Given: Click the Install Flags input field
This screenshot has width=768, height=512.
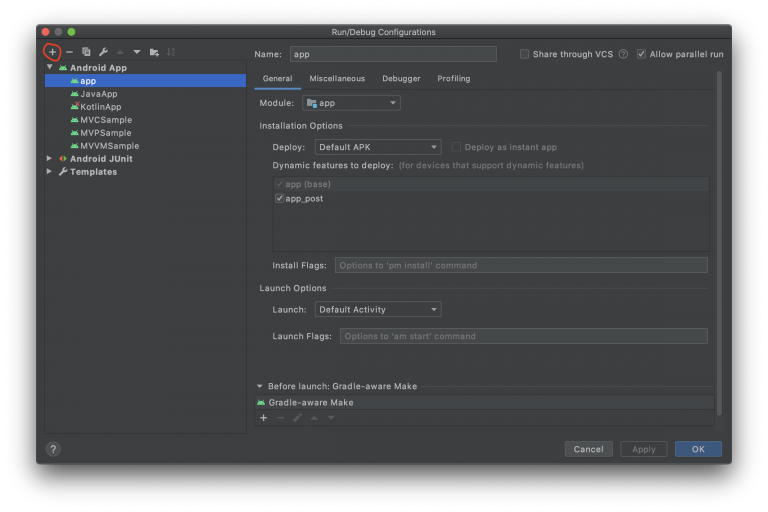Looking at the screenshot, I should coord(520,266).
